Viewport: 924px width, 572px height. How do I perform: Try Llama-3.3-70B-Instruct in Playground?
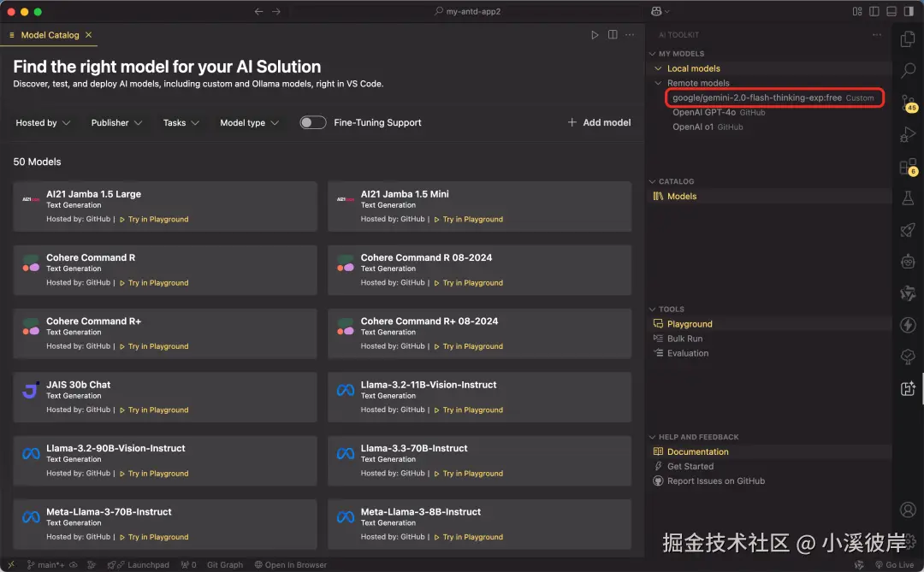point(469,474)
